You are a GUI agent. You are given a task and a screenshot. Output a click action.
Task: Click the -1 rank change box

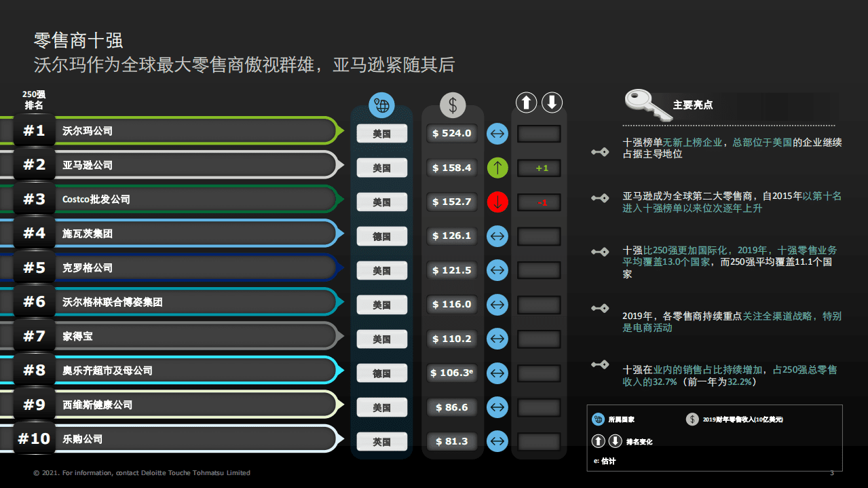540,202
